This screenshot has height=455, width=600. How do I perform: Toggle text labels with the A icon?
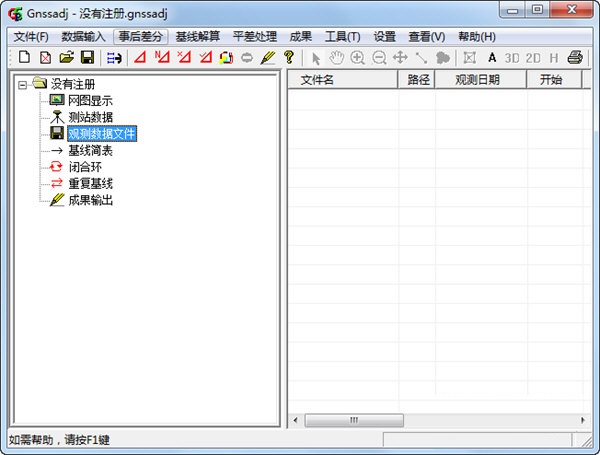pyautogui.click(x=492, y=58)
